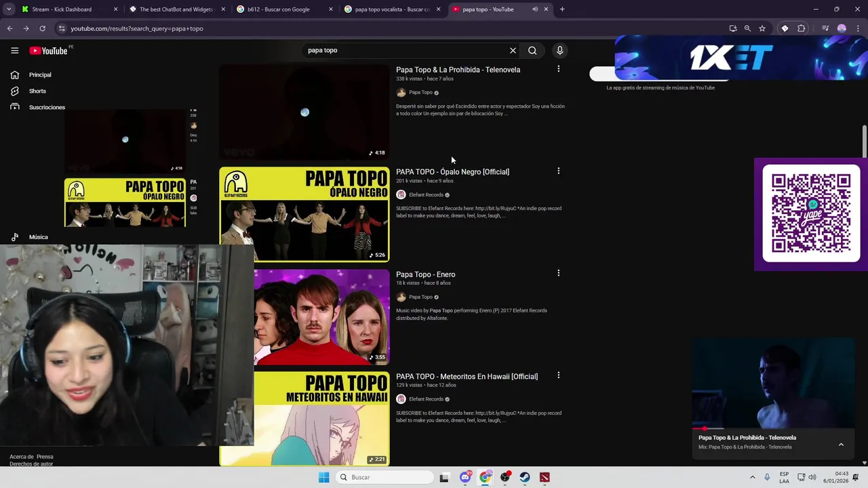
Task: Open options menu for Enero video
Action: tap(558, 273)
